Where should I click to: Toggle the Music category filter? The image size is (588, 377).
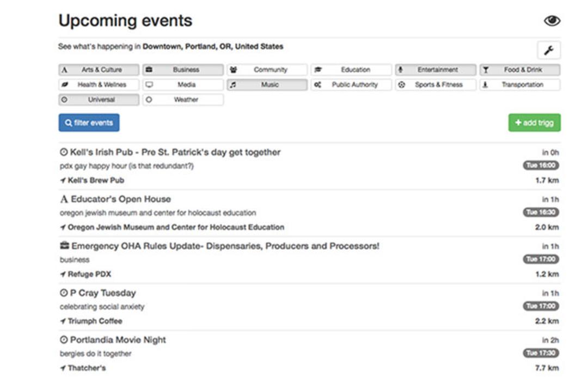point(267,85)
